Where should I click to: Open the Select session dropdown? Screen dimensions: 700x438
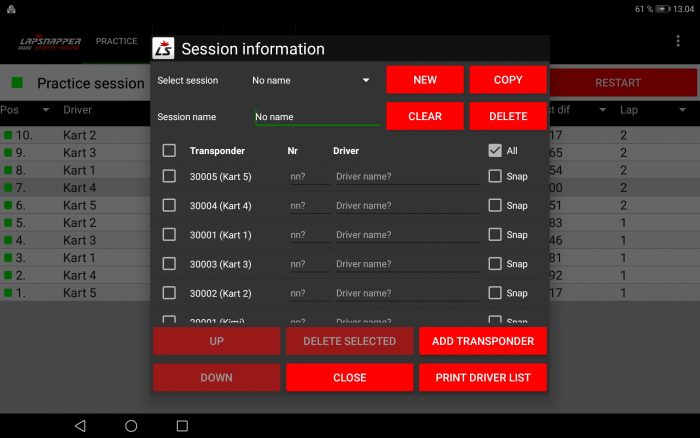311,80
